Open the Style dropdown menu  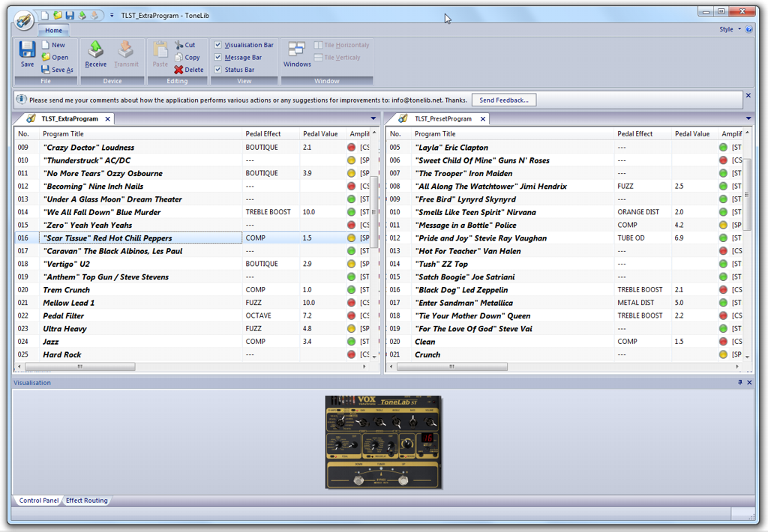[730, 29]
